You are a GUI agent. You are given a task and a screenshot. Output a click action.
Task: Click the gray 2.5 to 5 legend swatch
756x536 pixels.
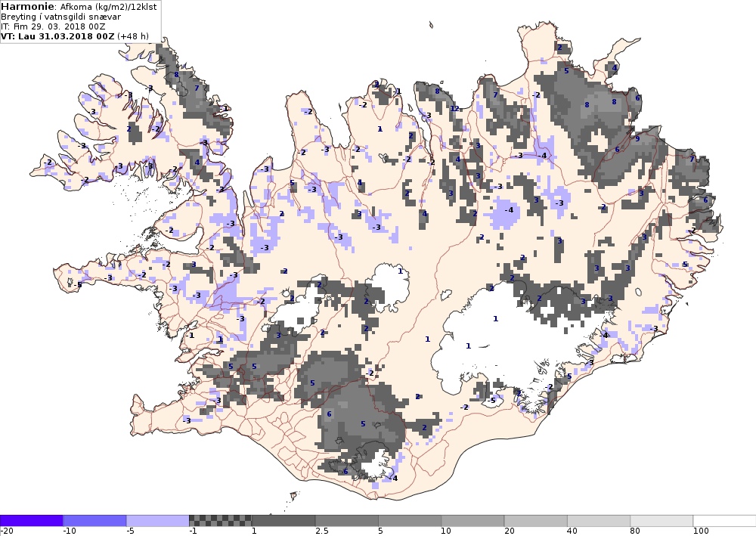click(347, 521)
